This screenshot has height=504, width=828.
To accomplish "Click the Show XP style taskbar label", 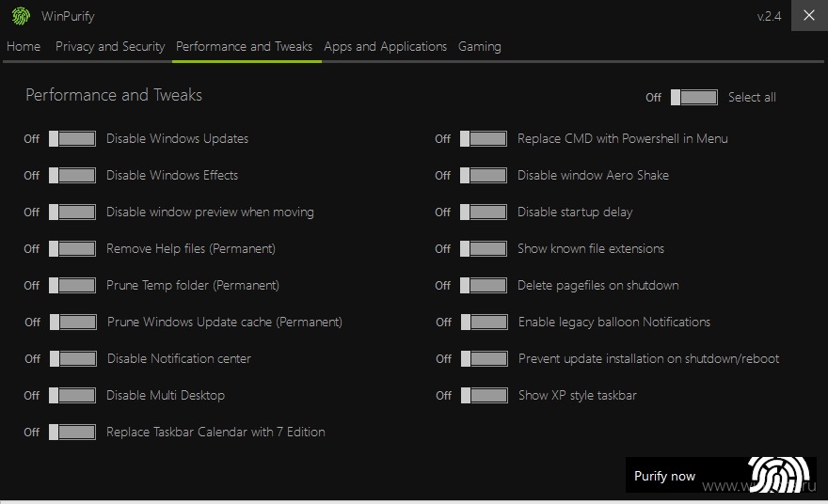I will [x=578, y=395].
